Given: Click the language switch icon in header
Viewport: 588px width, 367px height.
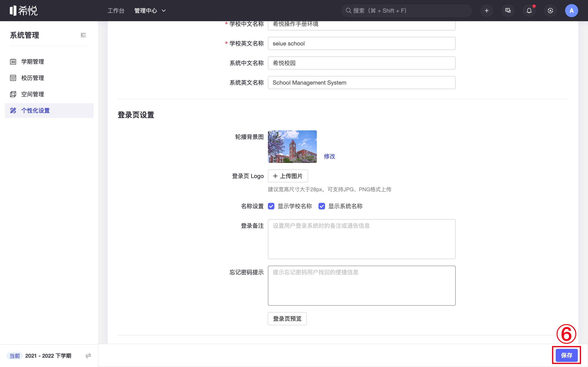Looking at the screenshot, I should [550, 11].
